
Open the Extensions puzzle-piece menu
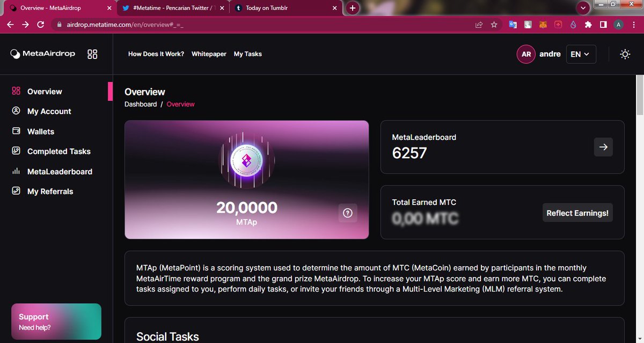[x=588, y=25]
